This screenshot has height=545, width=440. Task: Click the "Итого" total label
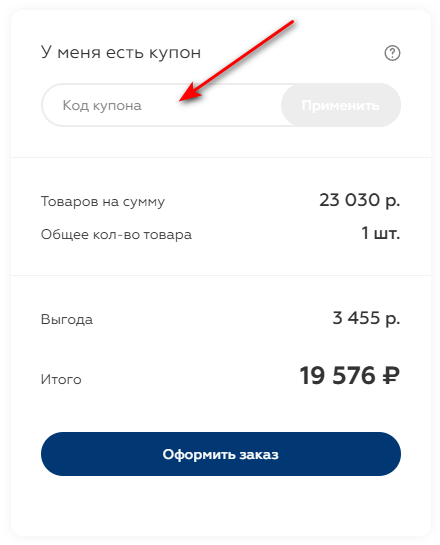point(61,379)
